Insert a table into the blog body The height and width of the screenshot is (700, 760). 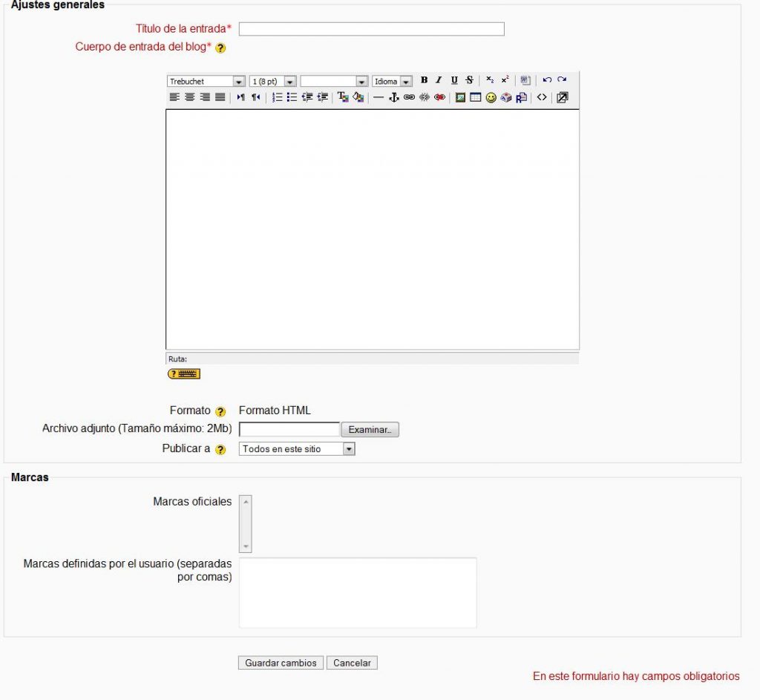pos(476,97)
